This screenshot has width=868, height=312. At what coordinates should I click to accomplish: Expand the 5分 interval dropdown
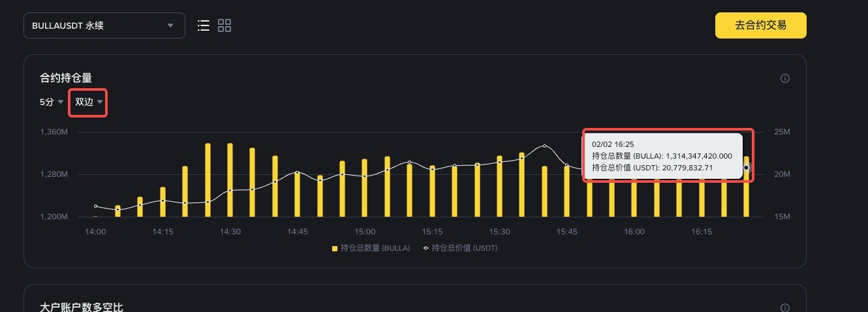pos(52,102)
